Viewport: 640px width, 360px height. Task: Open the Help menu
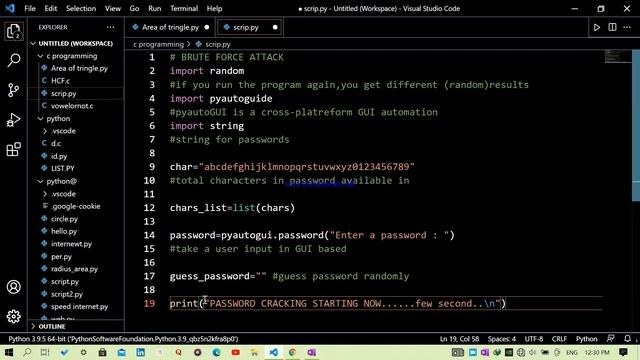[214, 8]
